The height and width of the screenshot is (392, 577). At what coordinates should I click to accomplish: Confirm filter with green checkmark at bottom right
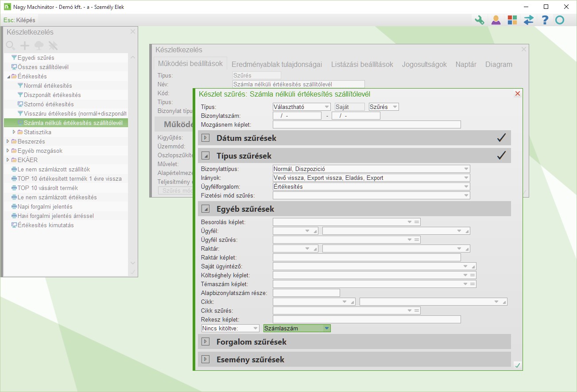click(x=517, y=365)
